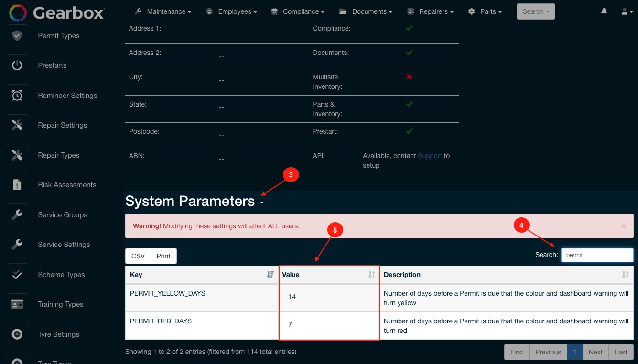Screen dimensions: 638x364
Task: Dismiss the settings warning banner
Action: click(623, 225)
